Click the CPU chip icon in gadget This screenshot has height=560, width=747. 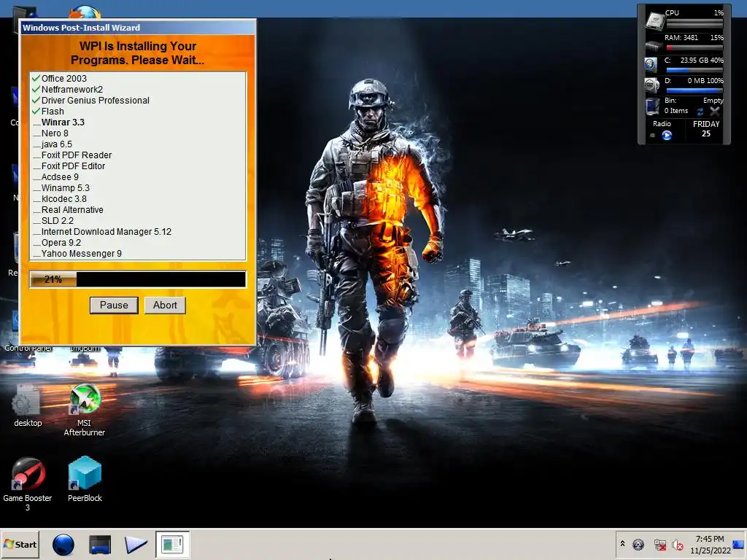tap(654, 20)
